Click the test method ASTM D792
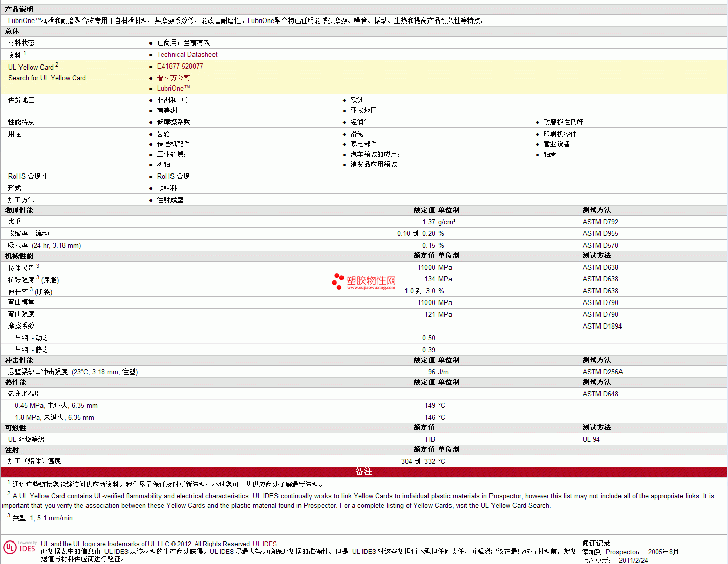The width and height of the screenshot is (728, 564). (600, 222)
